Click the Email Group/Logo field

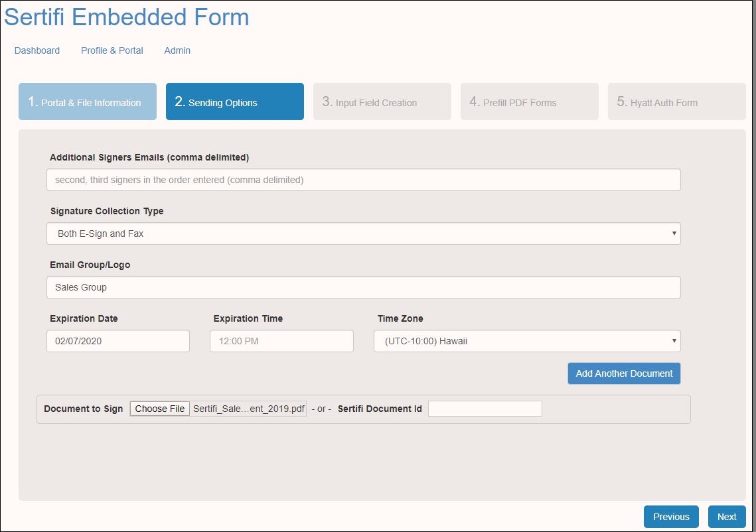(x=364, y=287)
